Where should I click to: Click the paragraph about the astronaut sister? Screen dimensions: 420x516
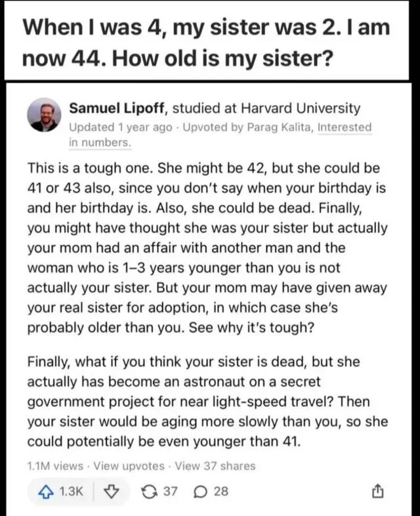[x=207, y=402]
